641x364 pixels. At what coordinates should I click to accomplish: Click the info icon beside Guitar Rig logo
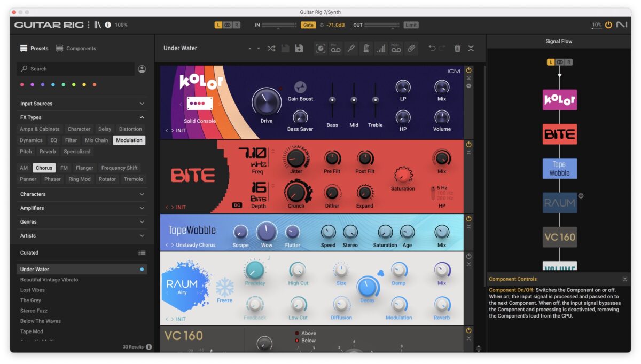pos(108,25)
